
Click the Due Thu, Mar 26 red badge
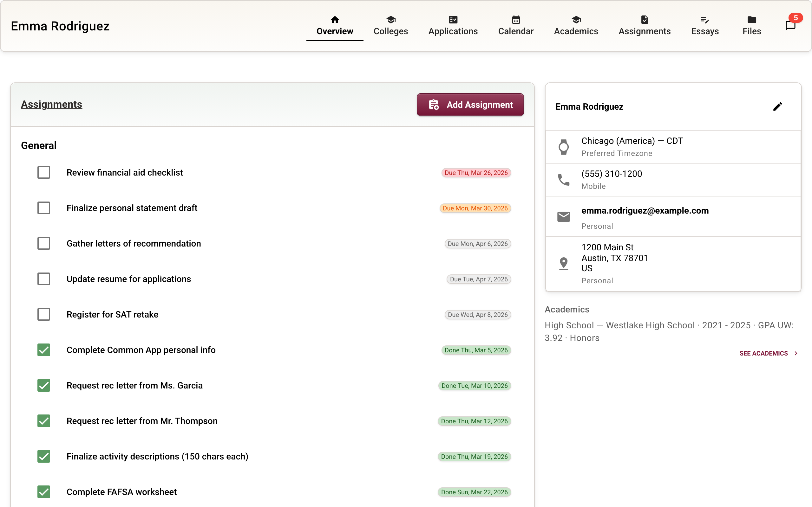[x=476, y=173]
